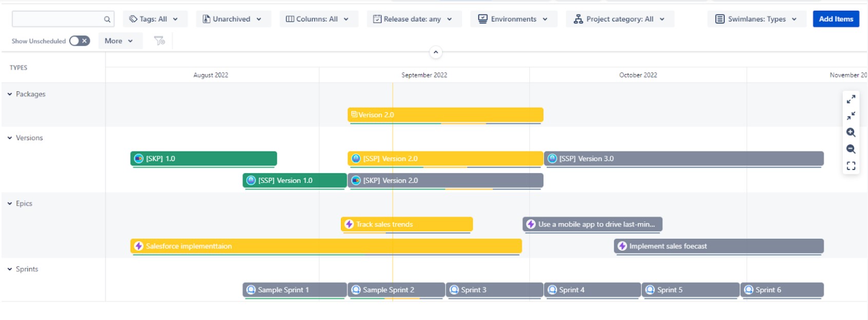The width and height of the screenshot is (868, 320).
Task: Open the More menu
Action: point(120,41)
